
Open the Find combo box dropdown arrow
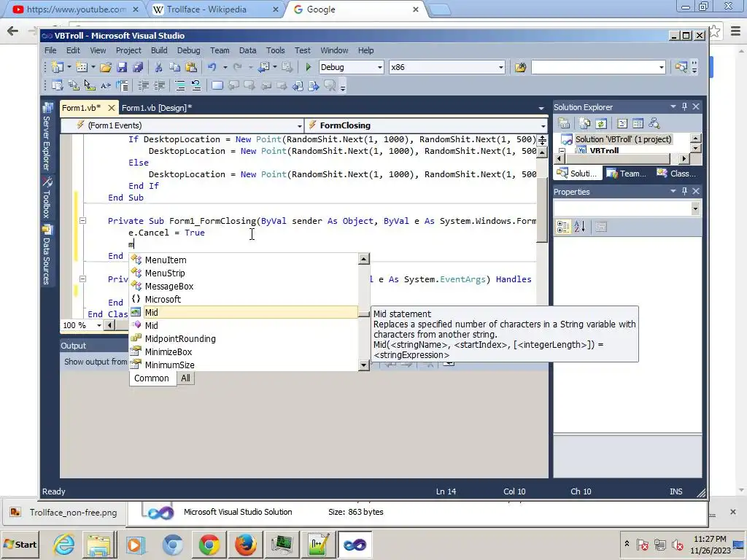click(661, 67)
